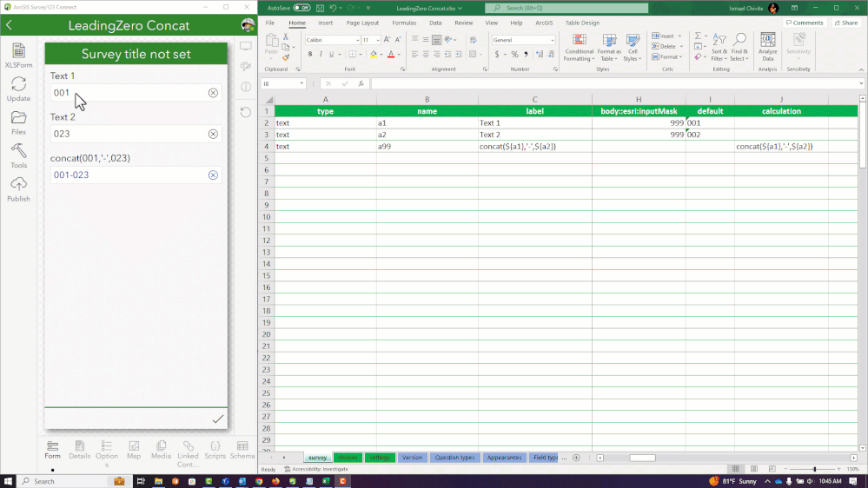The height and width of the screenshot is (488, 868).
Task: Toggle Wrap Text in Alignment group
Action: coord(473,40)
